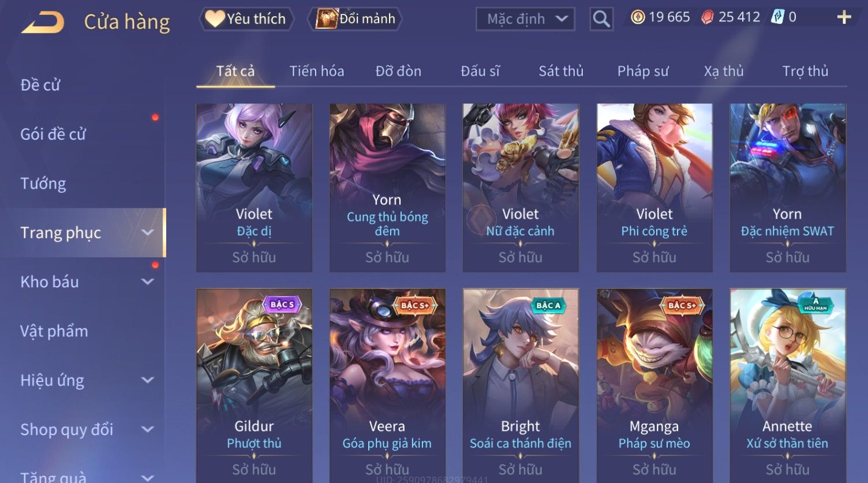This screenshot has width=868, height=483.
Task: Open the search magnifier icon
Action: point(601,19)
